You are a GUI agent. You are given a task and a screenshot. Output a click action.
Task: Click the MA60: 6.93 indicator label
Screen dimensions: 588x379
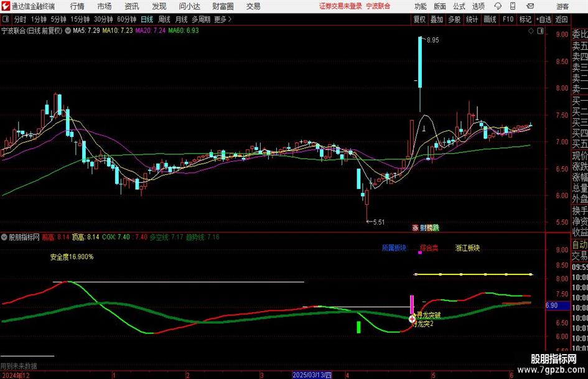click(x=184, y=30)
